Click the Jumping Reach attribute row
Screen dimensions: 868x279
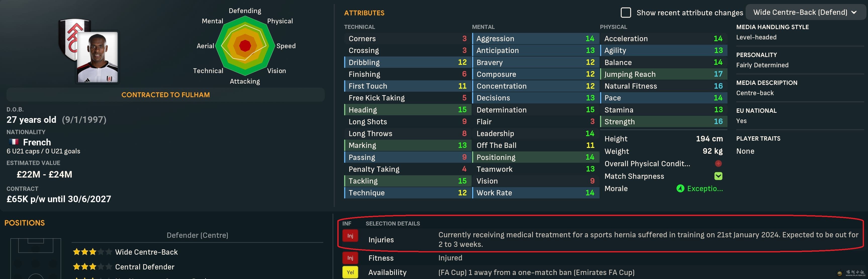[x=663, y=74]
